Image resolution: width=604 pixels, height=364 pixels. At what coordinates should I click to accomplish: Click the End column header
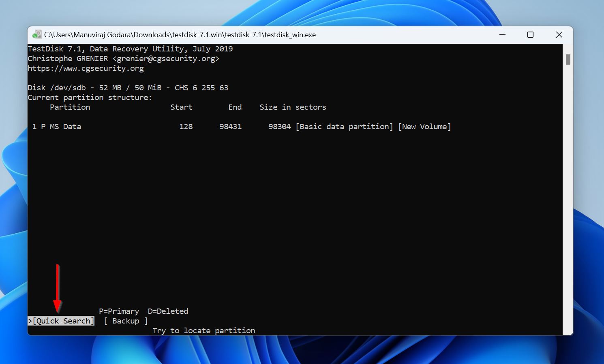235,107
